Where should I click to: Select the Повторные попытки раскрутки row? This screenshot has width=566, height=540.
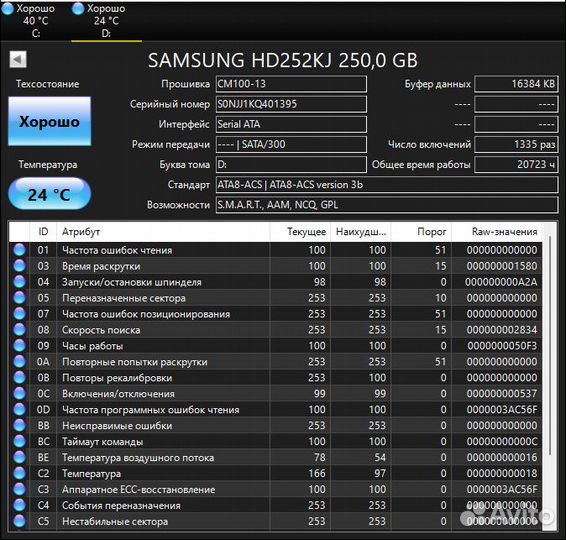pos(276,361)
